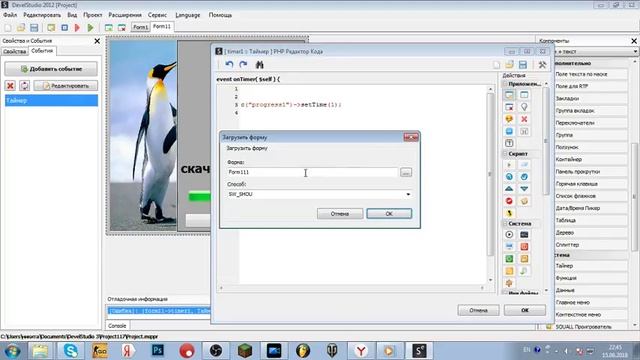Open editor settings via the tools icon
The image size is (640, 360).
(x=542, y=64)
